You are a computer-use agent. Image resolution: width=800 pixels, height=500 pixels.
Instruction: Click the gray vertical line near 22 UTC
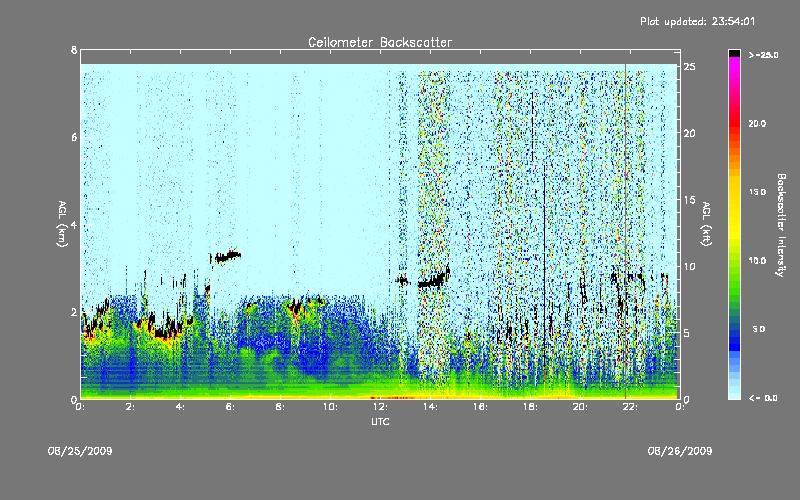pos(626,231)
